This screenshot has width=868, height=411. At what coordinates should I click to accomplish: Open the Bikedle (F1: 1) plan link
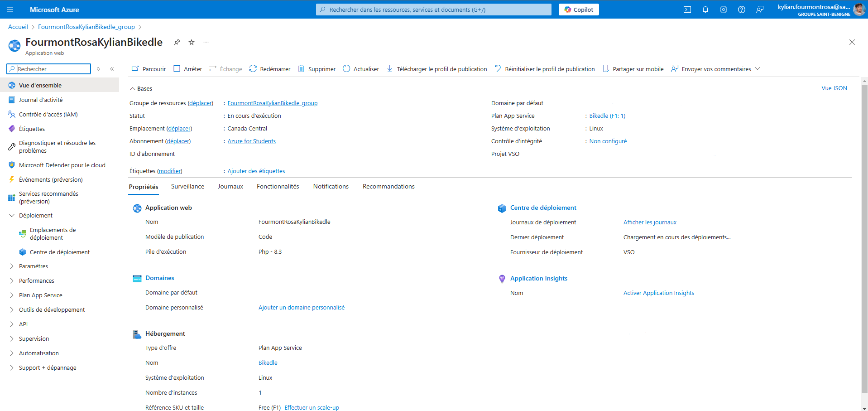click(607, 116)
